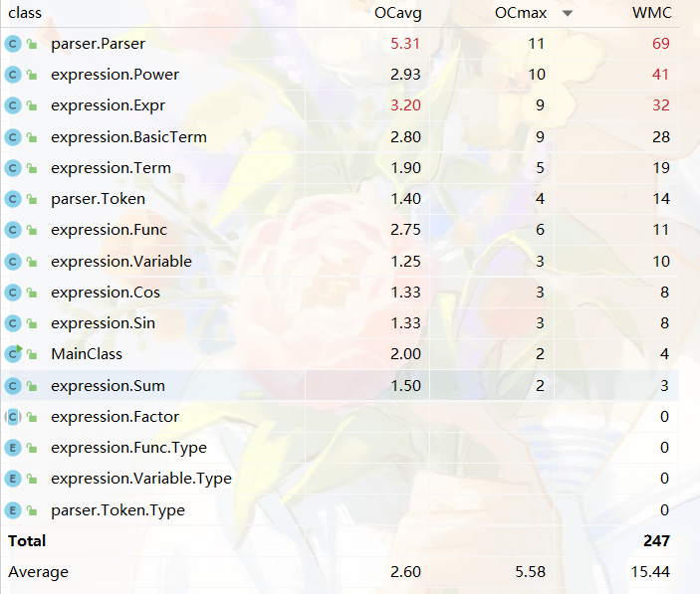
Task: Click the WMC value 69 for parser.Parser
Action: click(660, 44)
